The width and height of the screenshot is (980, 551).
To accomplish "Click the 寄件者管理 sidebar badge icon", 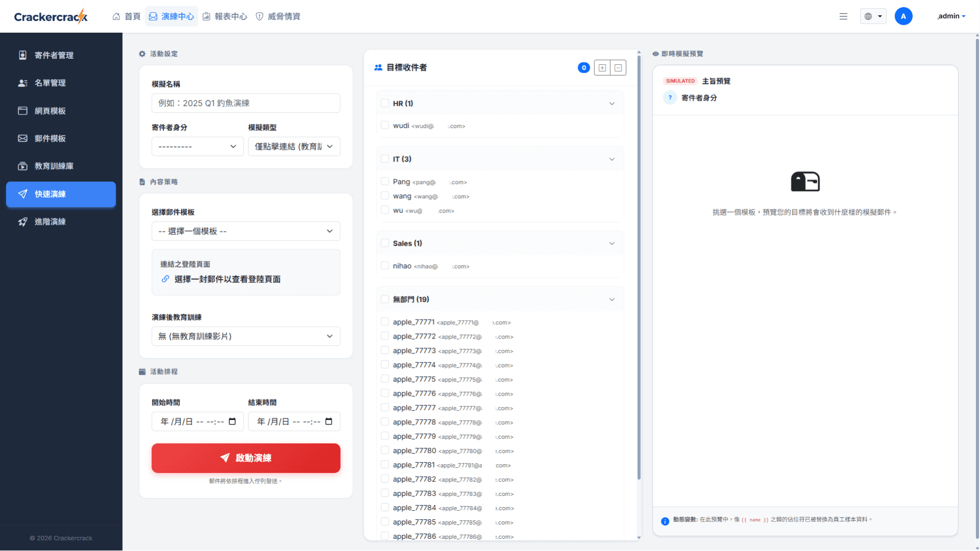I will tap(22, 55).
